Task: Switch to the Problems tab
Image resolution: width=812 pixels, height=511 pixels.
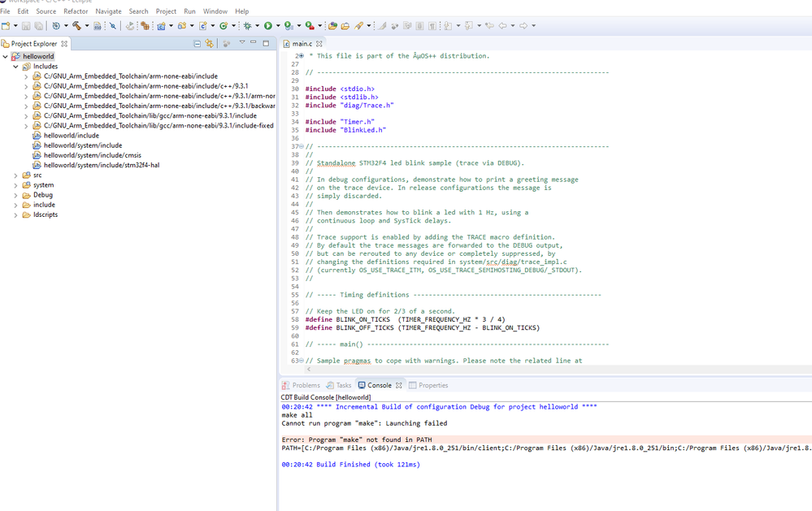Action: click(x=301, y=385)
